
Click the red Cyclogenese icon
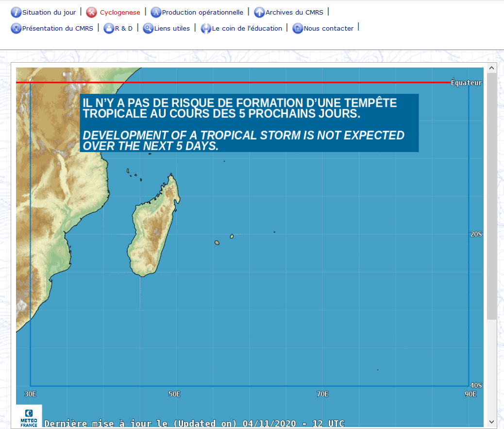pos(92,12)
